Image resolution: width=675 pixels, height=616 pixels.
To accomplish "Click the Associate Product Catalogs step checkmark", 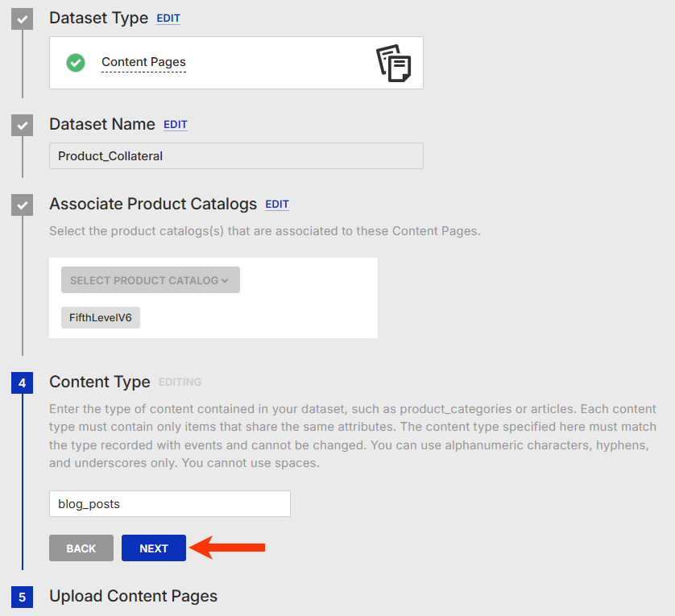I will tap(22, 205).
